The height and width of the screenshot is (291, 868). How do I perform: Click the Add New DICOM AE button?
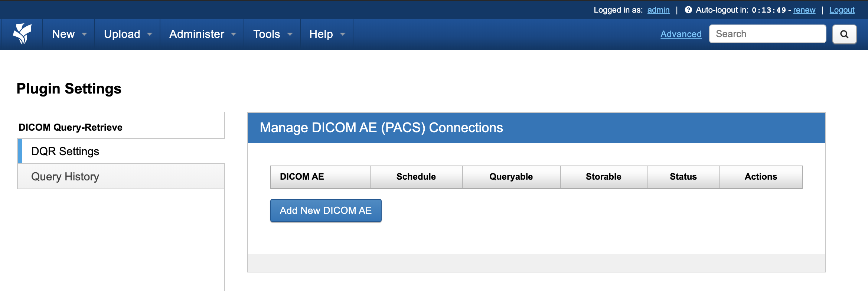(x=326, y=210)
